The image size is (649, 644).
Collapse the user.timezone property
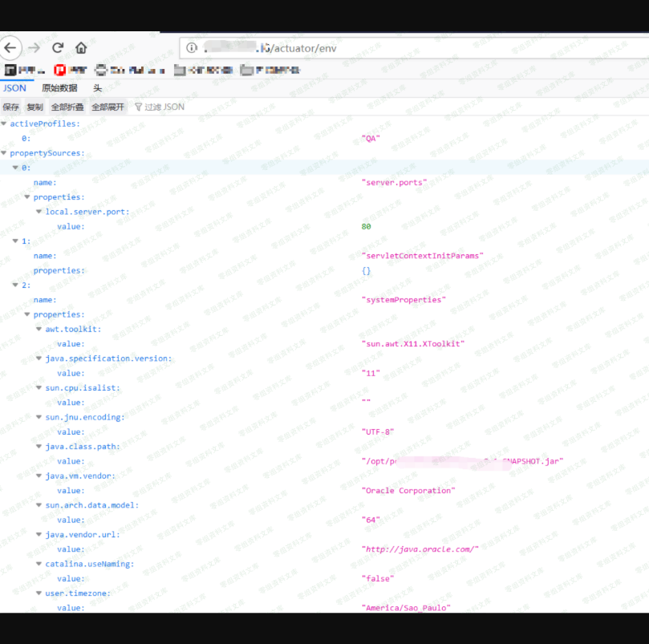39,593
